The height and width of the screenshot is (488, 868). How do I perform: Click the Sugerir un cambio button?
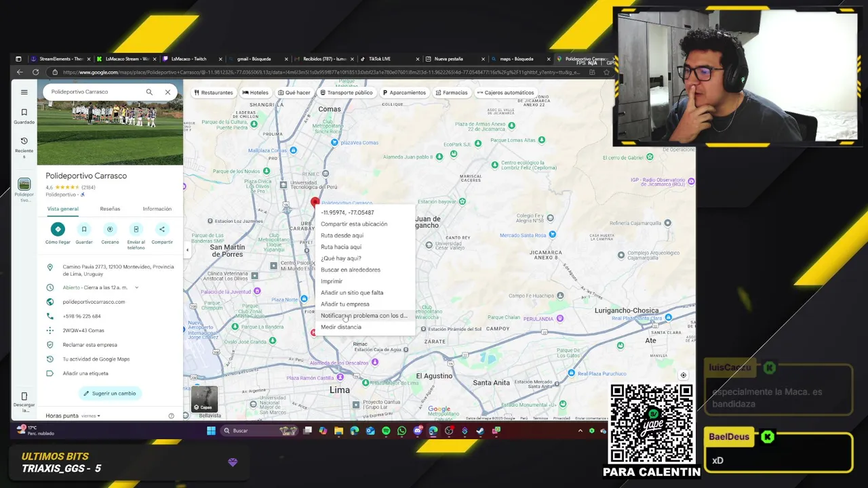pos(110,393)
